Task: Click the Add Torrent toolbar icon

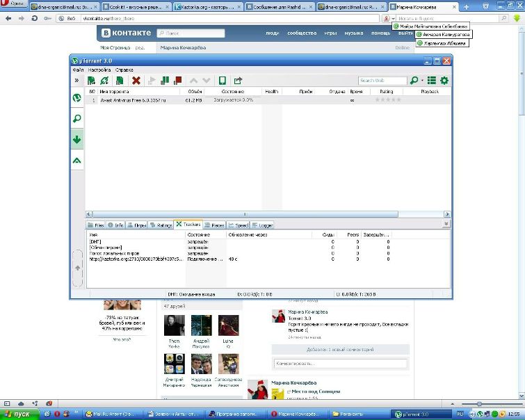Action: pos(91,81)
